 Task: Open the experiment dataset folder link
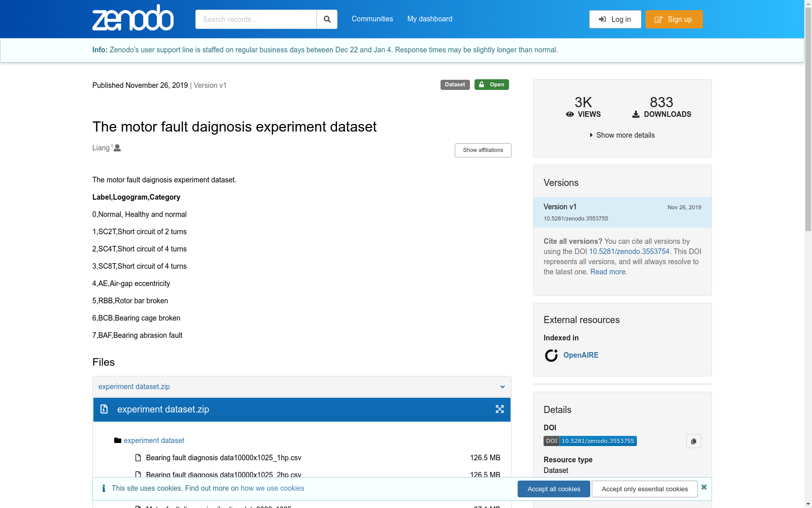coord(154,440)
